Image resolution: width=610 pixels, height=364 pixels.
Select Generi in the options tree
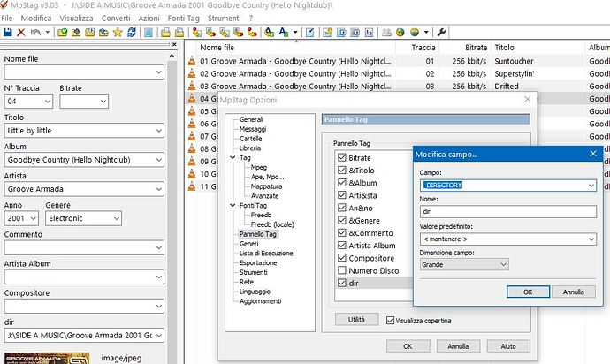[249, 244]
